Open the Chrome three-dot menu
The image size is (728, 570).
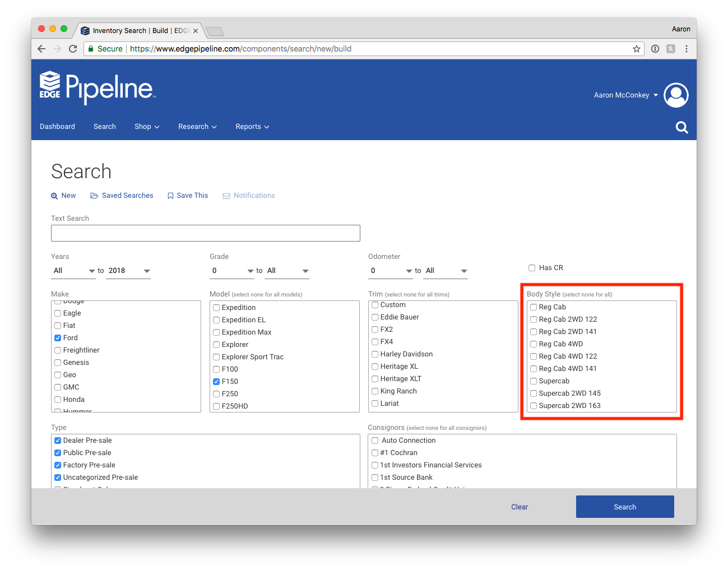point(687,49)
